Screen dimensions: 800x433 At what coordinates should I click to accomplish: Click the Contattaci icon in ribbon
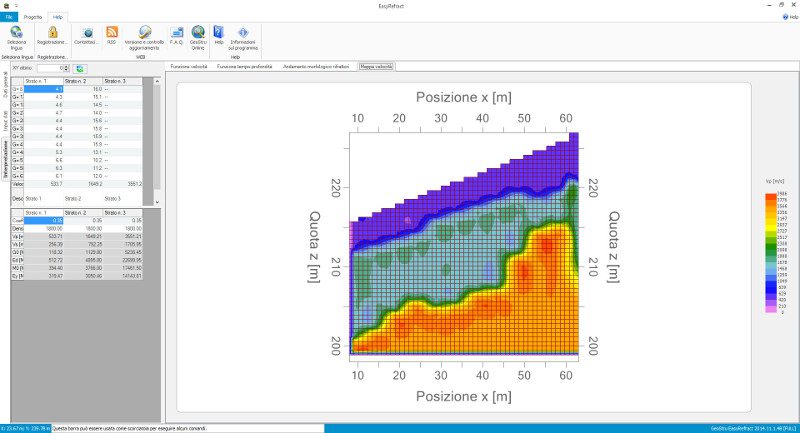(x=88, y=33)
